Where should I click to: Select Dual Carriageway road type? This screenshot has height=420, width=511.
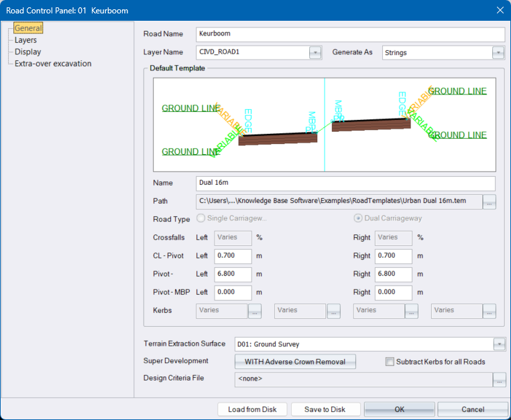(x=359, y=219)
